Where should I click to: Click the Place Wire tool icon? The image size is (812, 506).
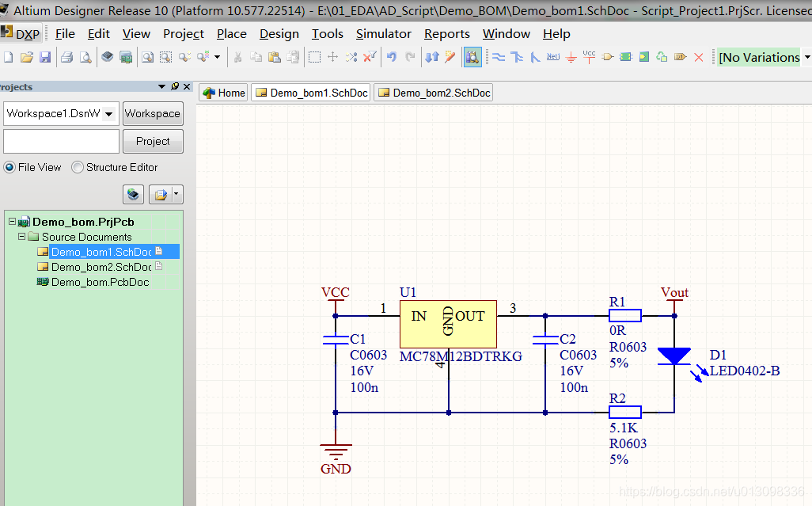499,57
